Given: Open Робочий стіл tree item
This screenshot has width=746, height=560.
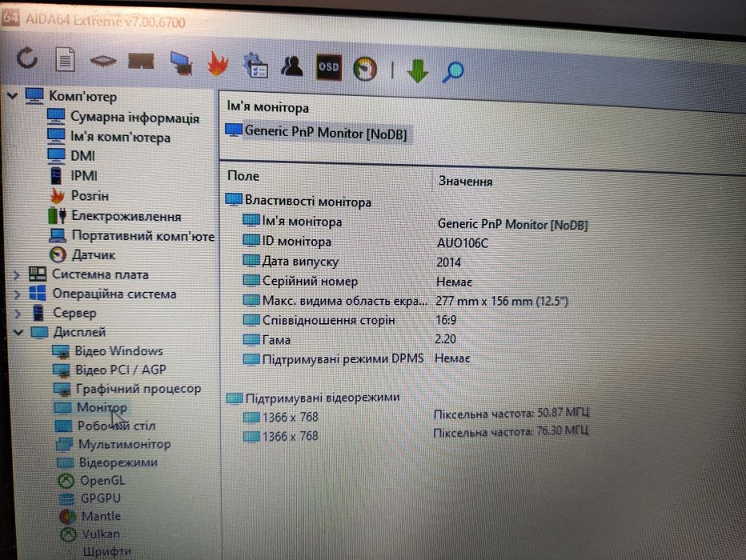Looking at the screenshot, I should click(x=117, y=426).
